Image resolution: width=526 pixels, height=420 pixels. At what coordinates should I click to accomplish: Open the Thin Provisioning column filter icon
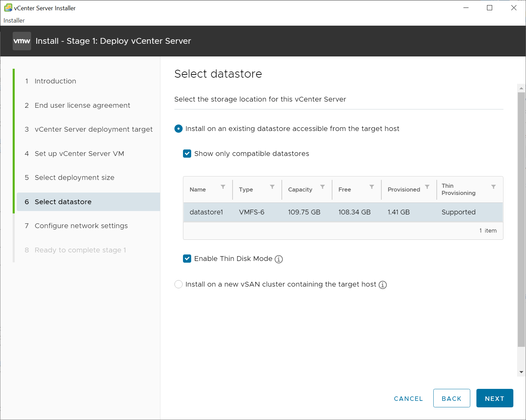click(494, 187)
